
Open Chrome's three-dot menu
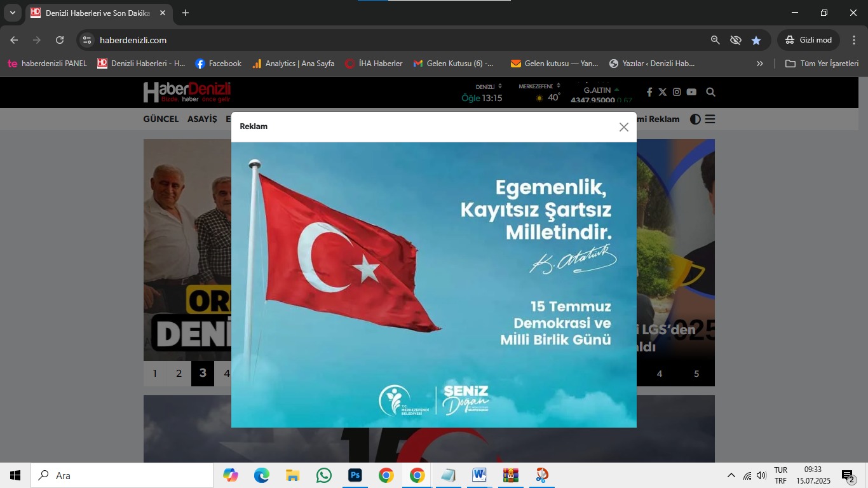point(854,40)
